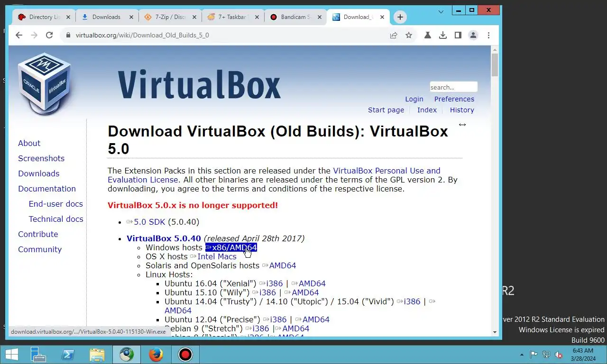
Task: Open a new browser tab
Action: tap(400, 17)
